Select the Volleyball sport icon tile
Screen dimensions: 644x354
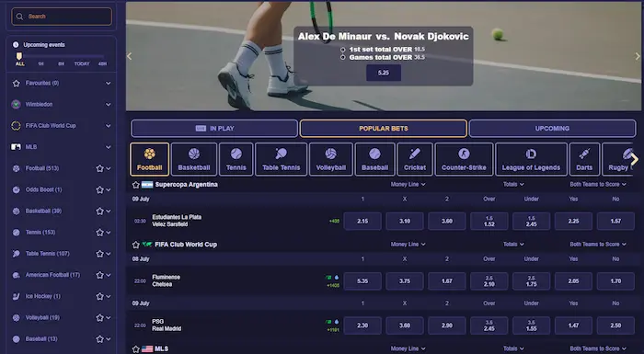pos(331,159)
